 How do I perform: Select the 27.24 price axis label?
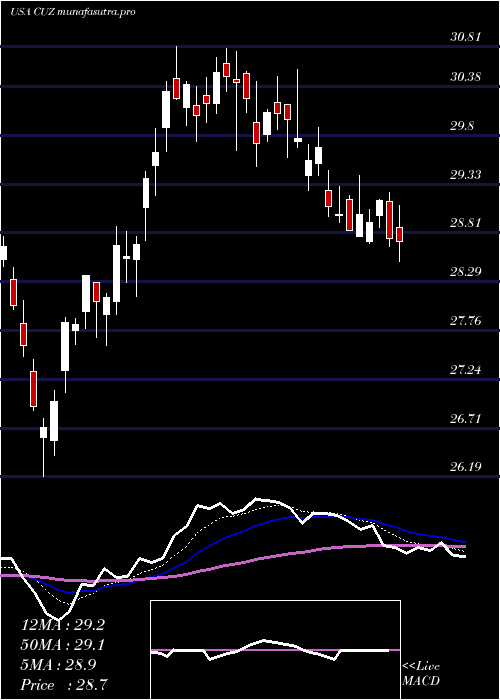465,370
